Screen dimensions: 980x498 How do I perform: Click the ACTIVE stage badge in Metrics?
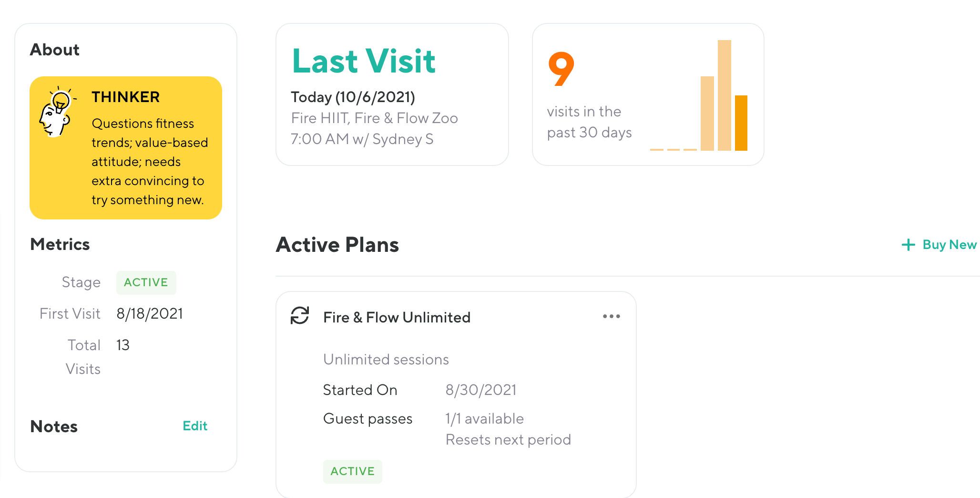(146, 282)
